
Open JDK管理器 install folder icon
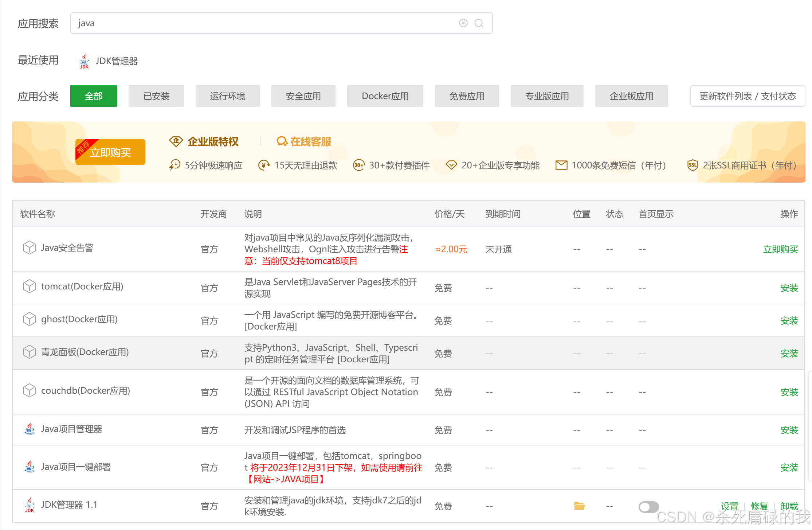(579, 506)
